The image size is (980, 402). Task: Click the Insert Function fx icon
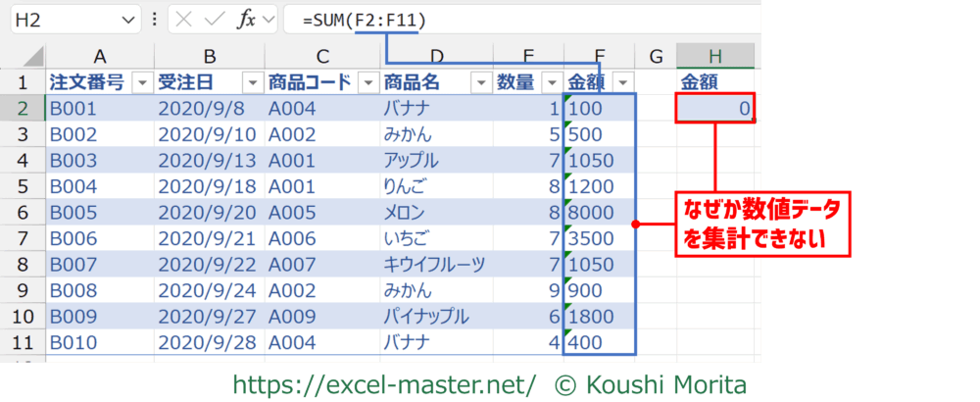pos(246,19)
